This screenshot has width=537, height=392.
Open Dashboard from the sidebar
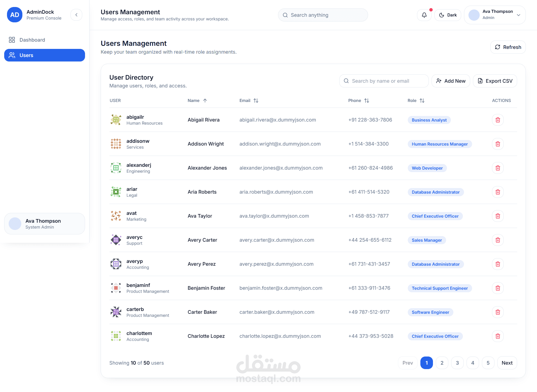tap(32, 40)
